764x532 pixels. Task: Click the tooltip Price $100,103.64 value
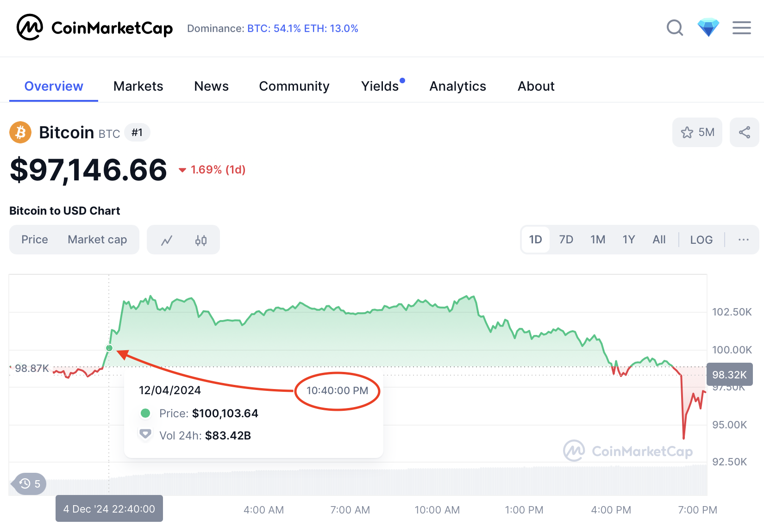(225, 413)
